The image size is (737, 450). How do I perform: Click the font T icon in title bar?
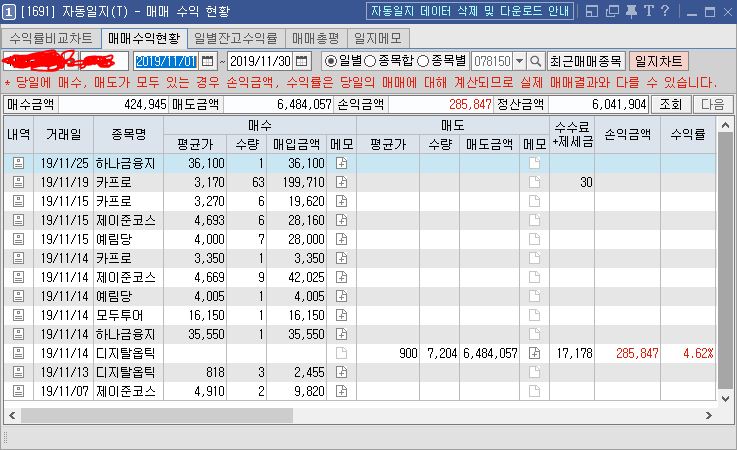tap(649, 11)
